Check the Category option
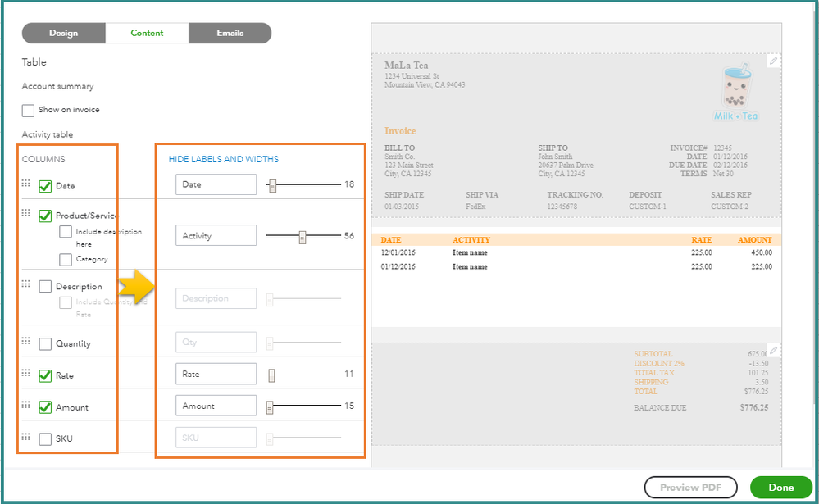 (66, 259)
